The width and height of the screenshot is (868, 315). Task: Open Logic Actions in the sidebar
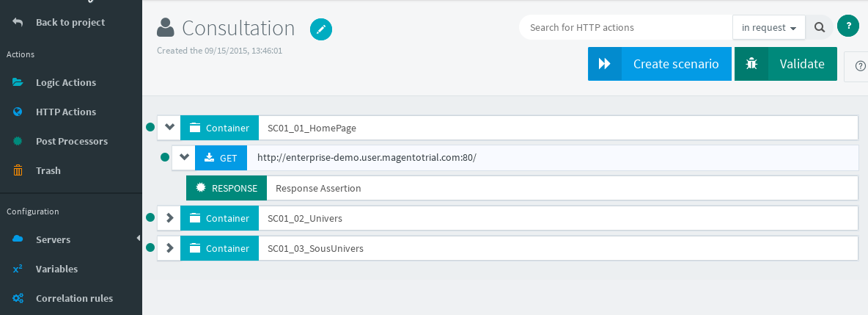tap(65, 82)
